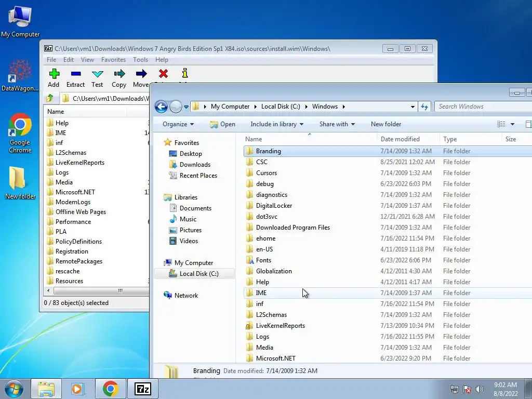Viewport: 532px width, 399px height.
Task: Open the 7-Zip Favorites menu
Action: tap(113, 60)
